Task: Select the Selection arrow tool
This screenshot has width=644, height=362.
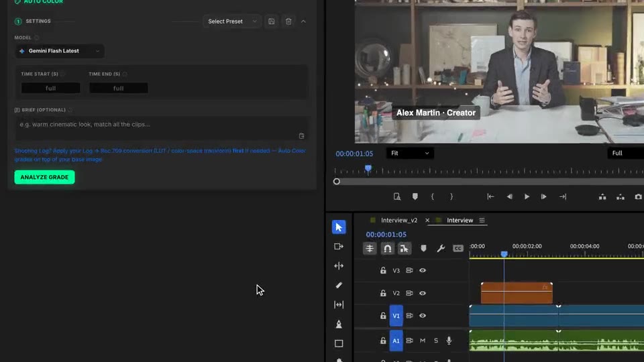Action: (339, 227)
